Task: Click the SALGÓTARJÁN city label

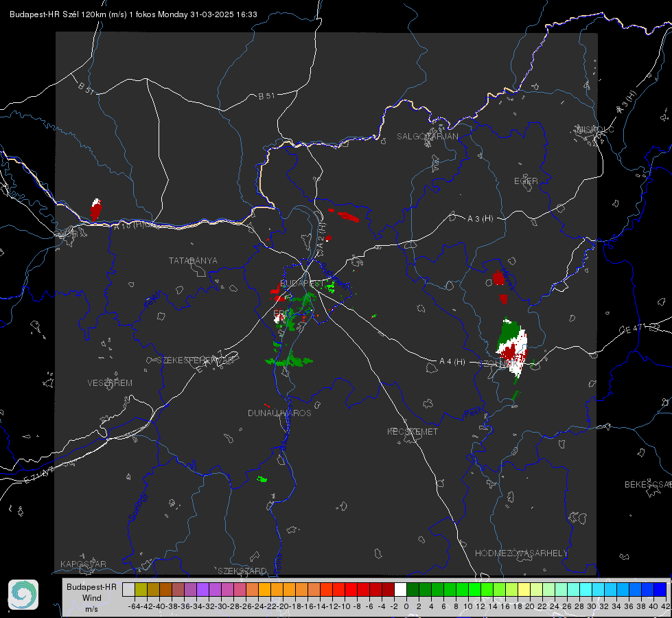Action: [427, 137]
